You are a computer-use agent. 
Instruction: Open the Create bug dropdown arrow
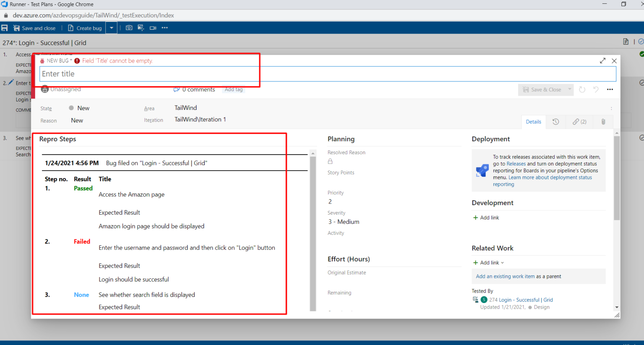click(112, 28)
